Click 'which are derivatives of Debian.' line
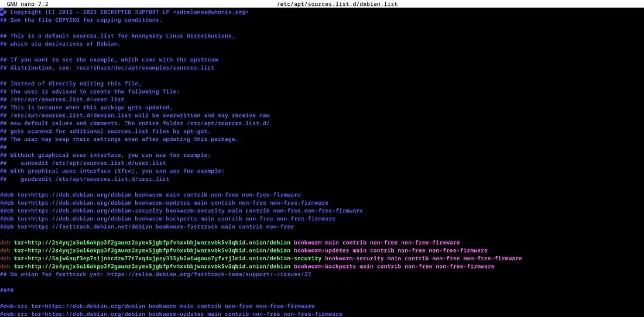 [x=60, y=43]
